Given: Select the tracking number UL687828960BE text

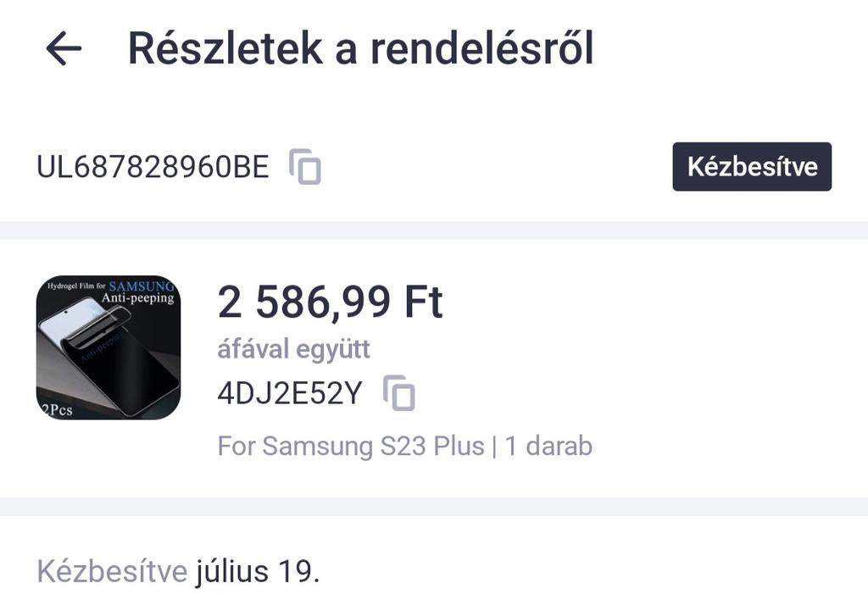Looking at the screenshot, I should coord(153,167).
